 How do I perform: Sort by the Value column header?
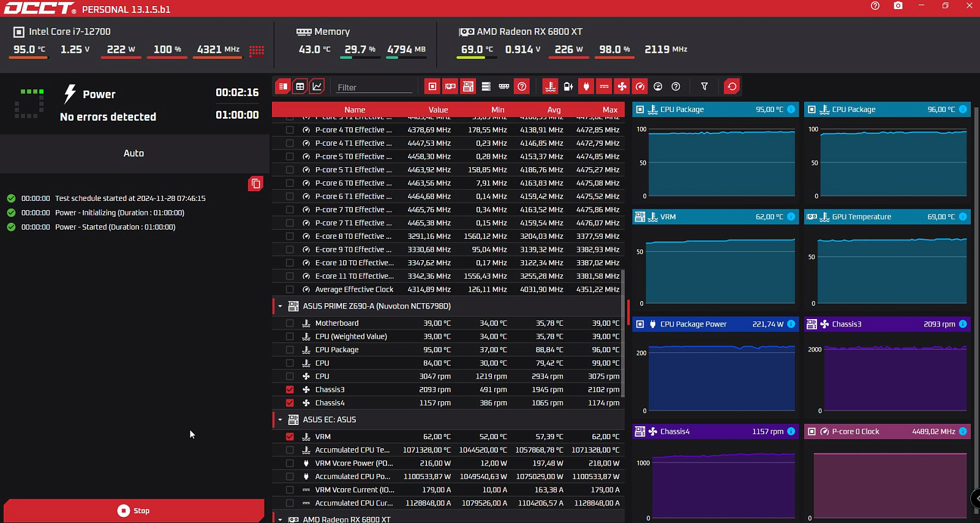[x=438, y=110]
